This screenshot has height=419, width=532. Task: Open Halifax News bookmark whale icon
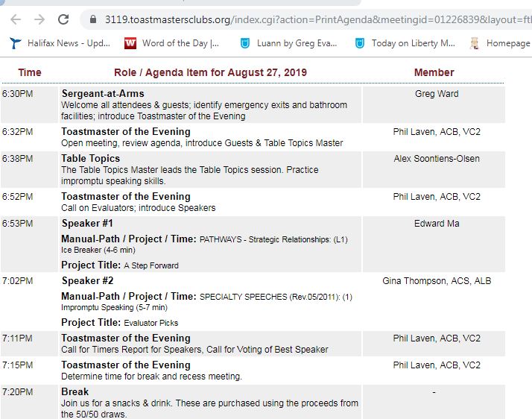point(15,43)
